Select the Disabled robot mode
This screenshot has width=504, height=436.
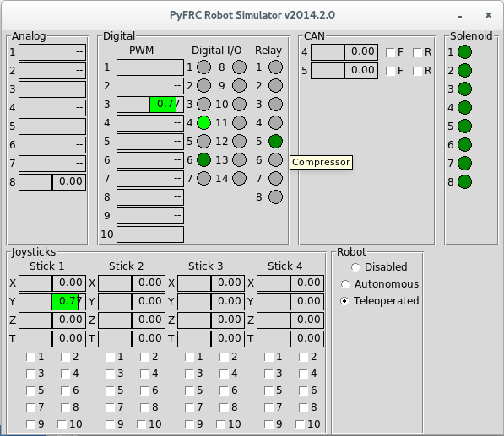[355, 267]
